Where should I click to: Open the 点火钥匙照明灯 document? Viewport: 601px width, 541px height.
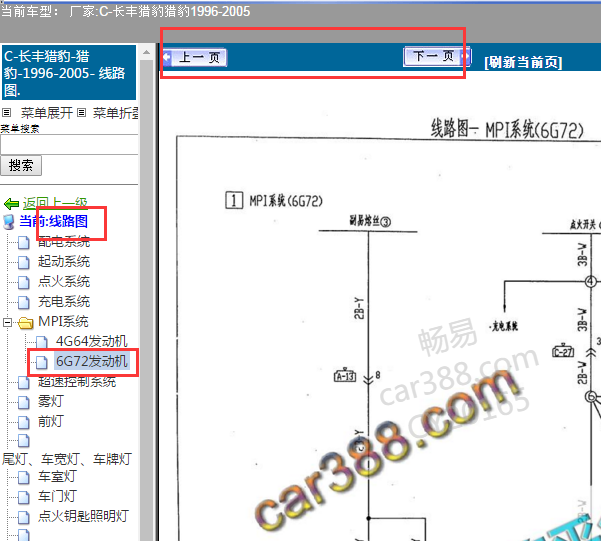click(x=84, y=516)
